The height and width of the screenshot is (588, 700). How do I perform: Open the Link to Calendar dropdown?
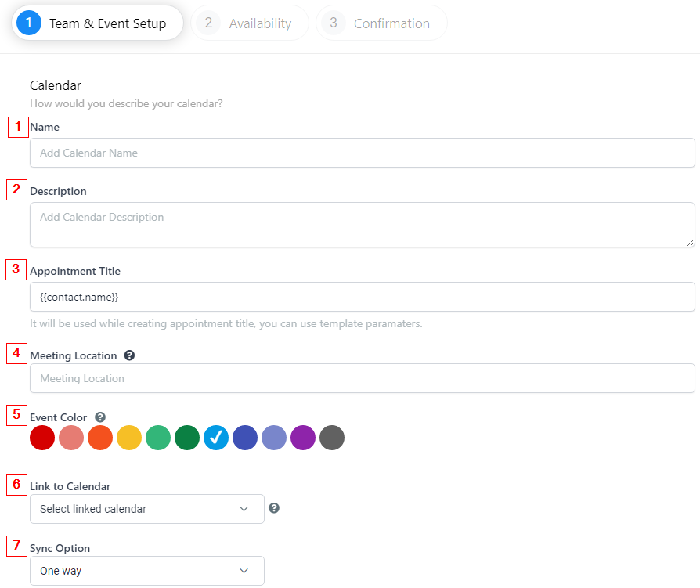147,509
